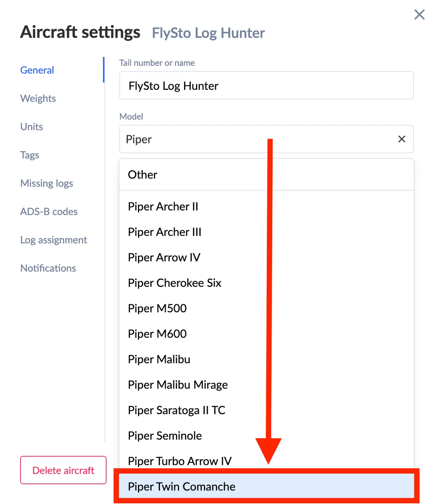This screenshot has width=434, height=504.
Task: Select the ADS-B codes tab
Action: pos(49,211)
